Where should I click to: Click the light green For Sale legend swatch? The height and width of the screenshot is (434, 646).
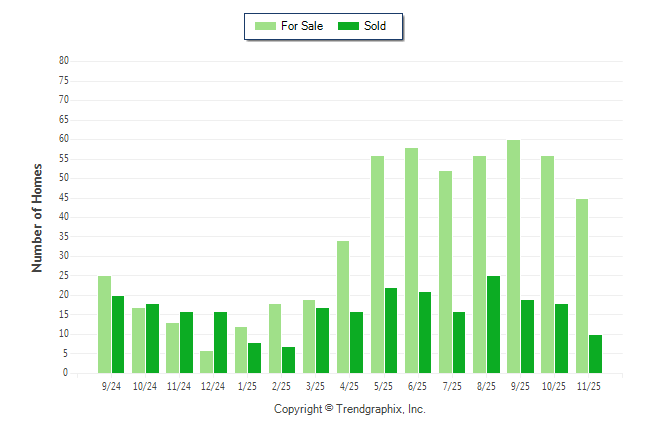tap(265, 26)
